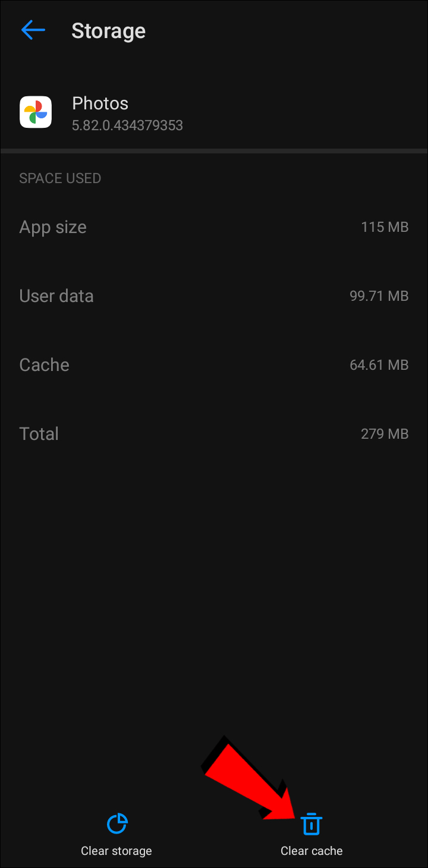The width and height of the screenshot is (428, 868).
Task: Click the Google Photos pinwheel icon
Action: pos(36,112)
